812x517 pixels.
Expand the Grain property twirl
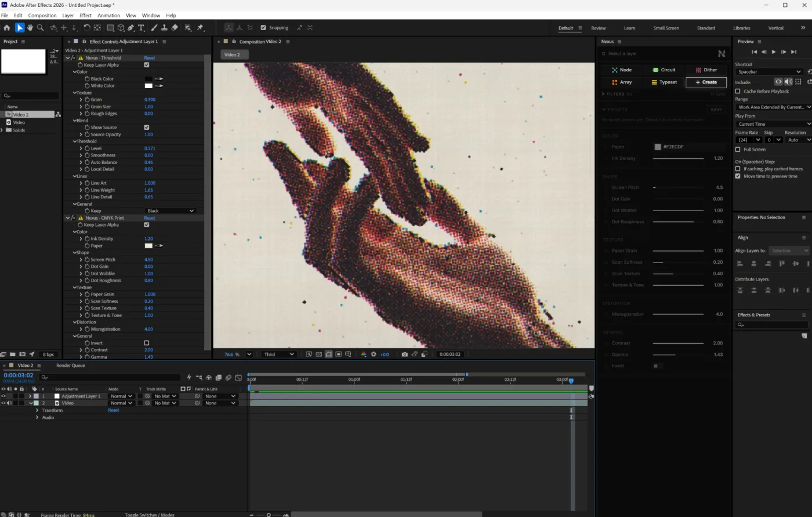[81, 100]
